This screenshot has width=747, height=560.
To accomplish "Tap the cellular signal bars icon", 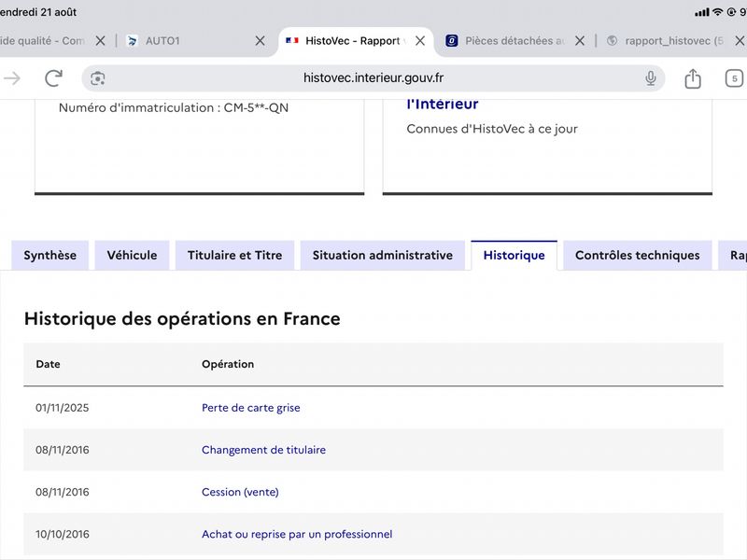I will [702, 12].
